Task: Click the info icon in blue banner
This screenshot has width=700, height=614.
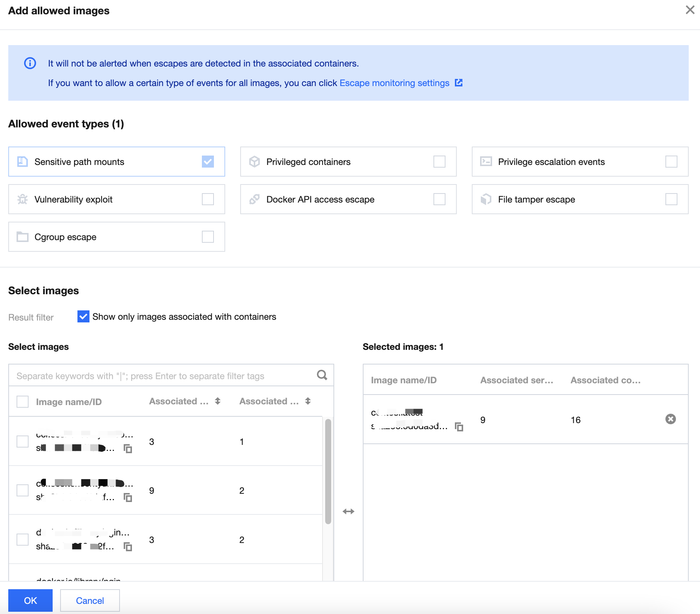Action: point(30,63)
